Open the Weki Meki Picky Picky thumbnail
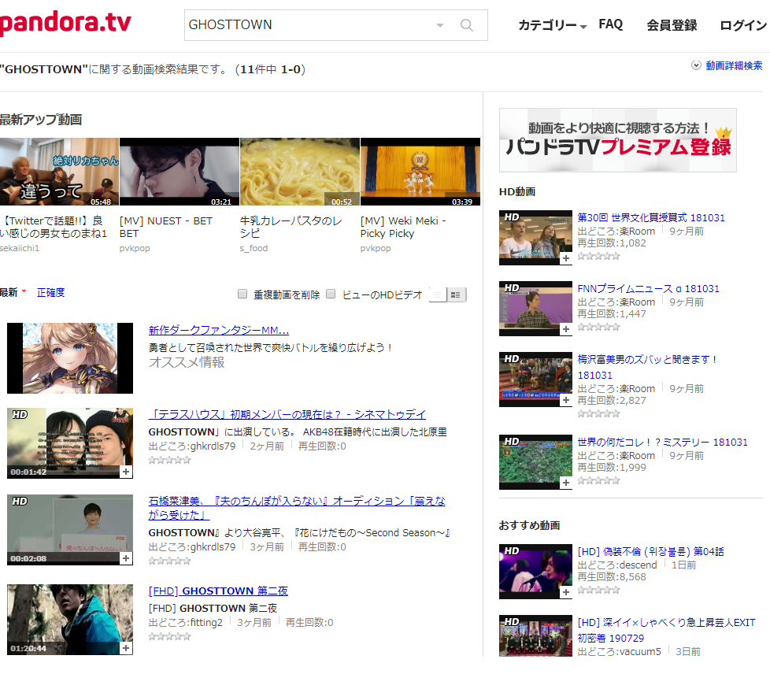The height and width of the screenshot is (700, 770). tap(420, 172)
